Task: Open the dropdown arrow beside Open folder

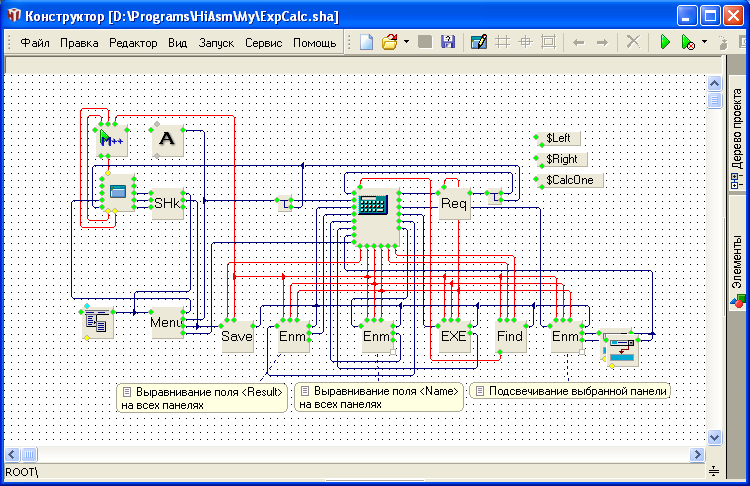Action: [x=406, y=42]
